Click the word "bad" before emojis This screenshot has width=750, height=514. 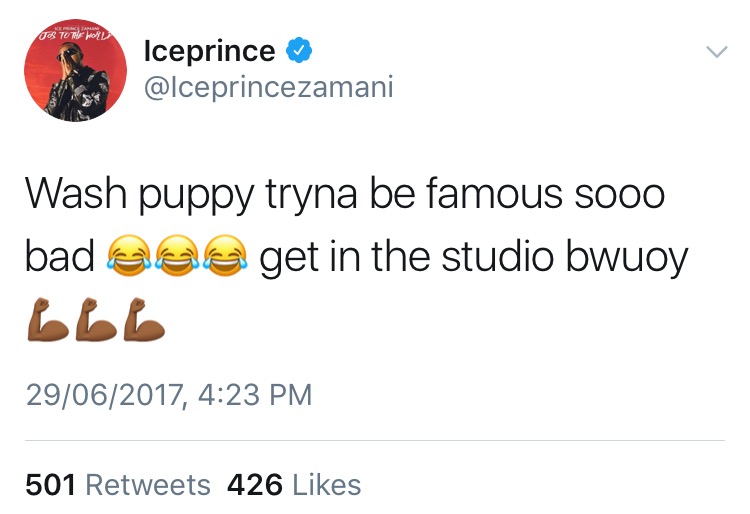[60, 256]
